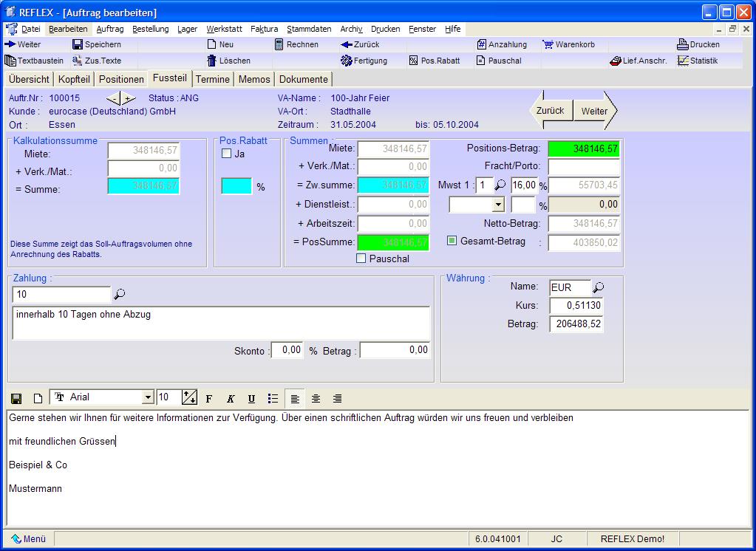
Task: Click the Währung Name field EUR
Action: [x=570, y=287]
